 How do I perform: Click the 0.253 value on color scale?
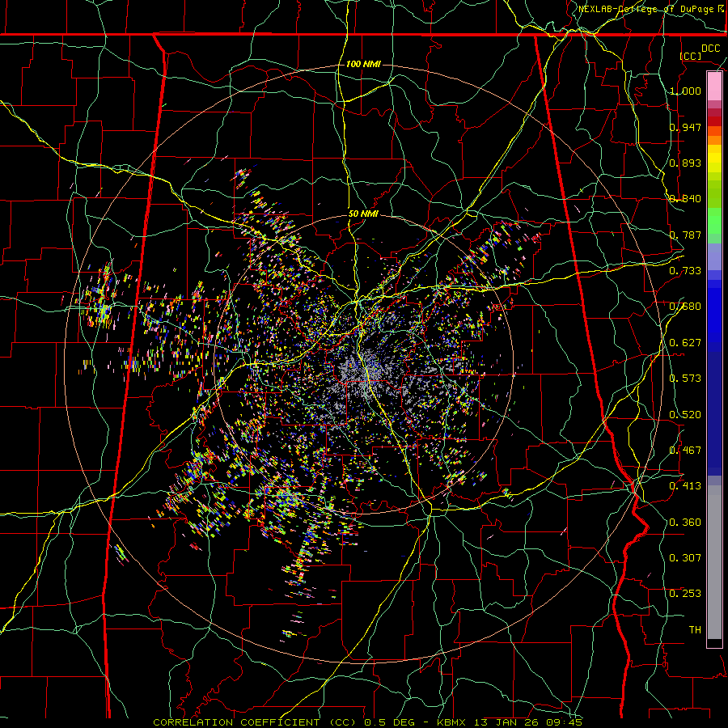point(685,594)
